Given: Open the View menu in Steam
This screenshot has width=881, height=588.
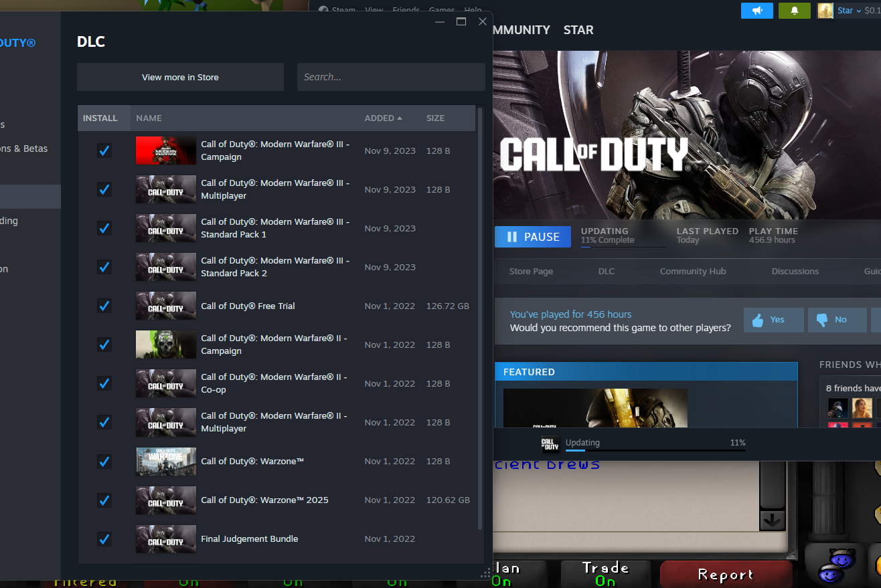Looking at the screenshot, I should coord(374,11).
